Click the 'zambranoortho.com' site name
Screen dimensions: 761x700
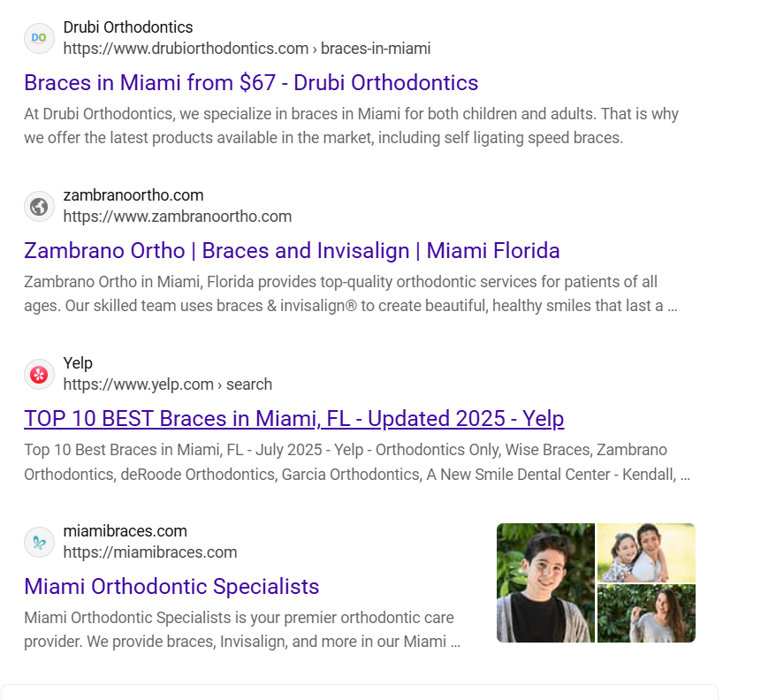click(x=133, y=195)
